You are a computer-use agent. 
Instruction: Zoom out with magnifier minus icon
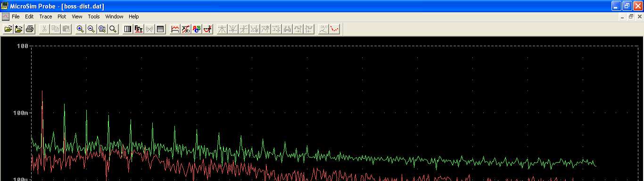pyautogui.click(x=91, y=29)
